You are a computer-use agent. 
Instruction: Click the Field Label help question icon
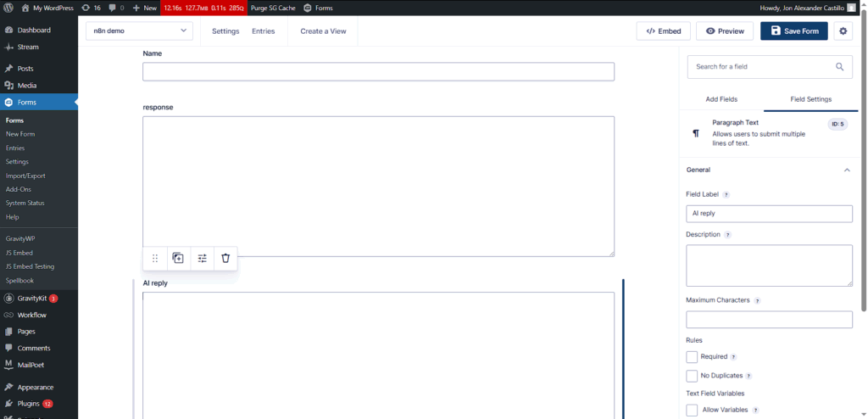pos(726,195)
